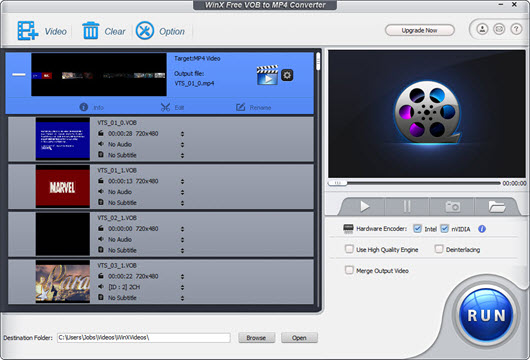Open the snapshot folder icon

pyautogui.click(x=497, y=206)
